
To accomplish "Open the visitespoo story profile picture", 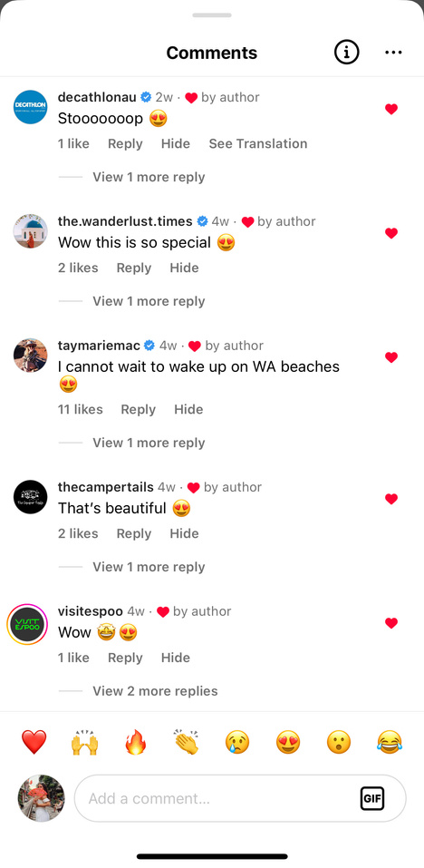I will pos(28,624).
